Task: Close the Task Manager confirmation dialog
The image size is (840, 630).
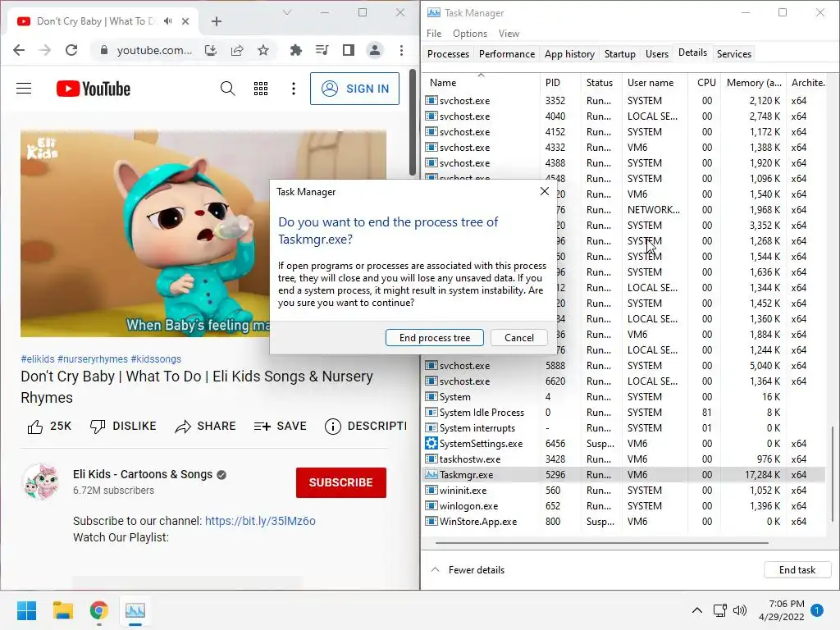Action: tap(545, 191)
